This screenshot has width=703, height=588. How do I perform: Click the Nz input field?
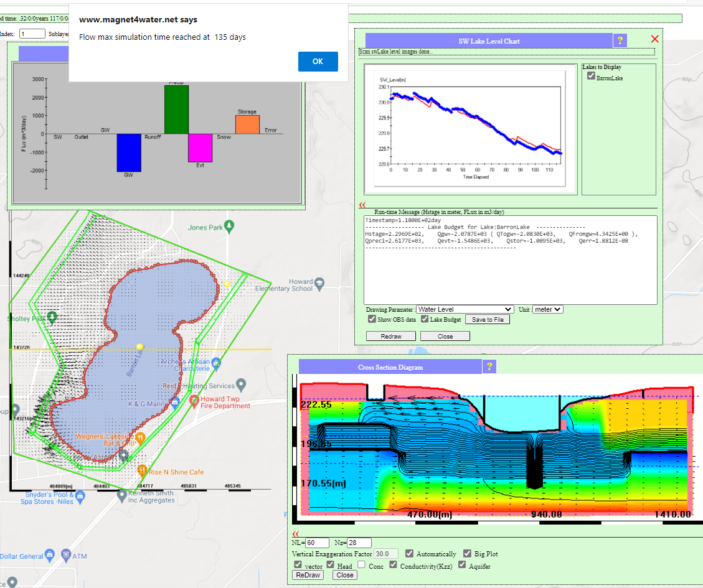(x=359, y=543)
